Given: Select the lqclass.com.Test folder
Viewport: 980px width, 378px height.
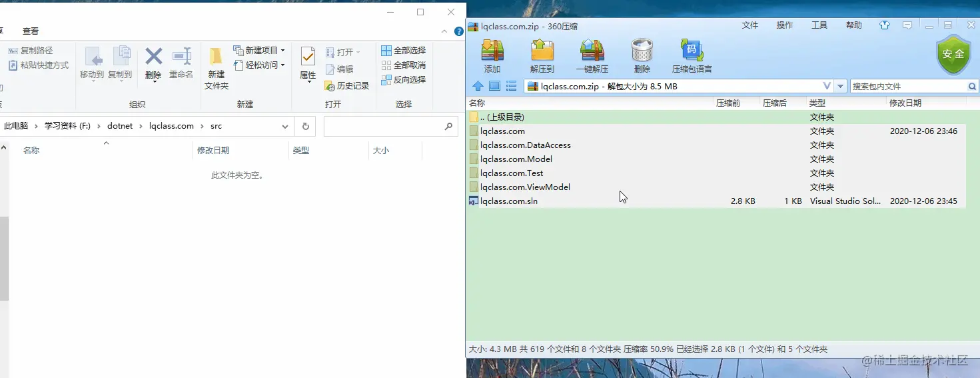Looking at the screenshot, I should [716, 173].
